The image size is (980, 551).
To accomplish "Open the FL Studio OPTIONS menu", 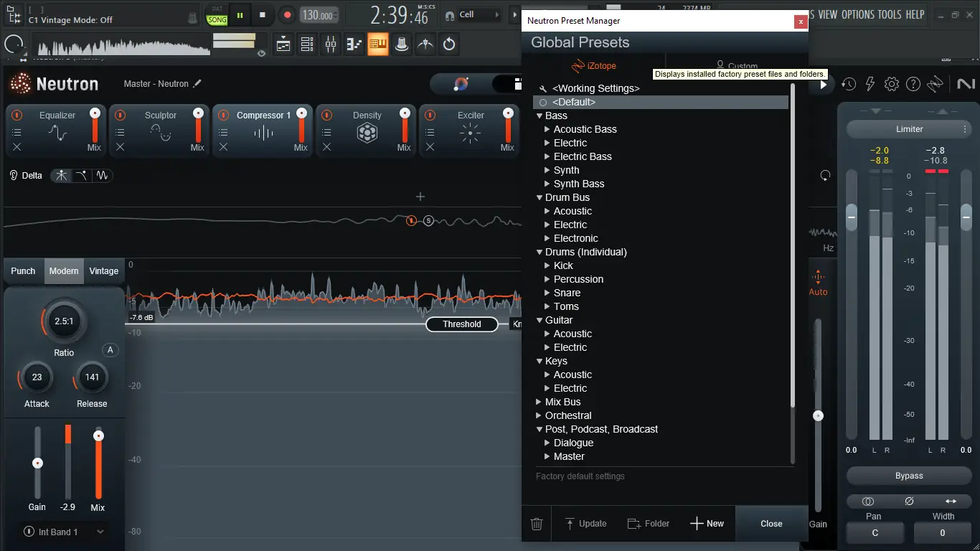I will [857, 14].
